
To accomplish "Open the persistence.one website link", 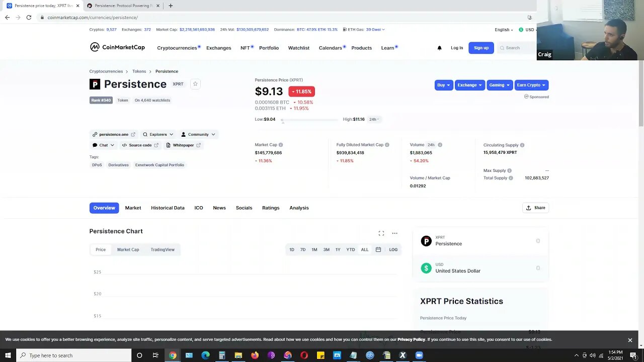I will [x=114, y=134].
